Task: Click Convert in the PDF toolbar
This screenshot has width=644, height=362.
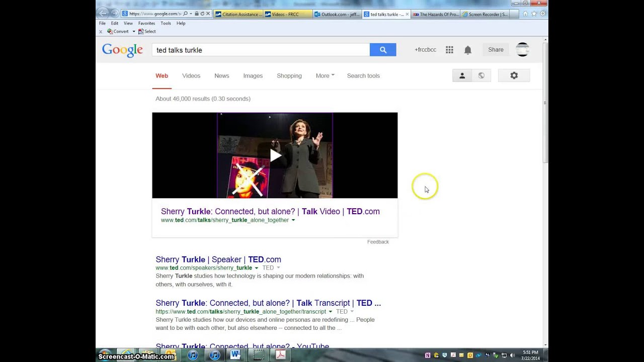Action: click(x=118, y=31)
